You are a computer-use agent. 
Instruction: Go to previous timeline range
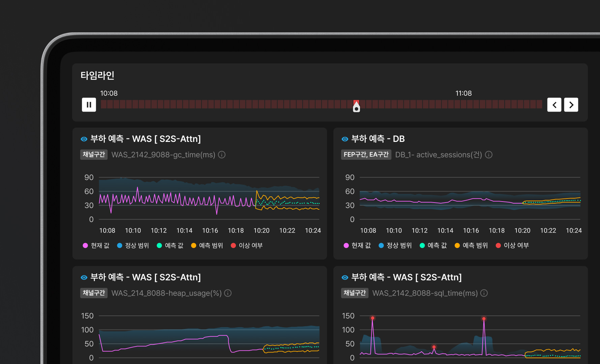tap(554, 105)
